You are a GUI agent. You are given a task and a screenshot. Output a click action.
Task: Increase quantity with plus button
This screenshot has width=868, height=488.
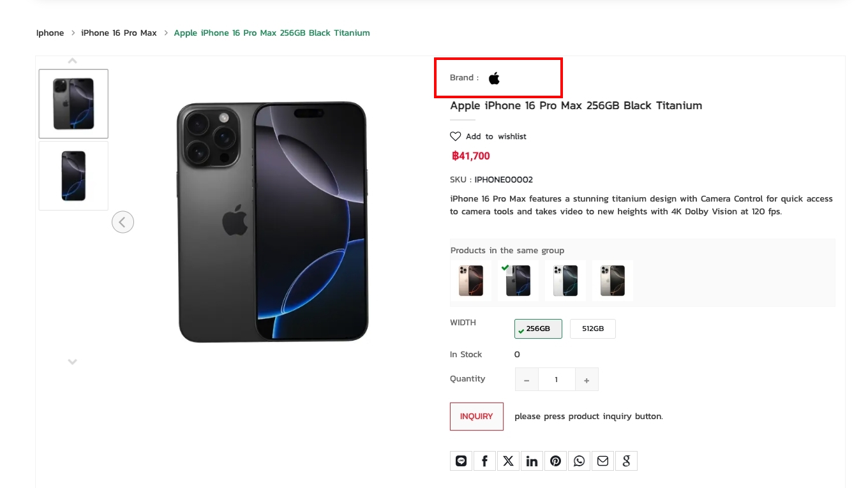[587, 380]
